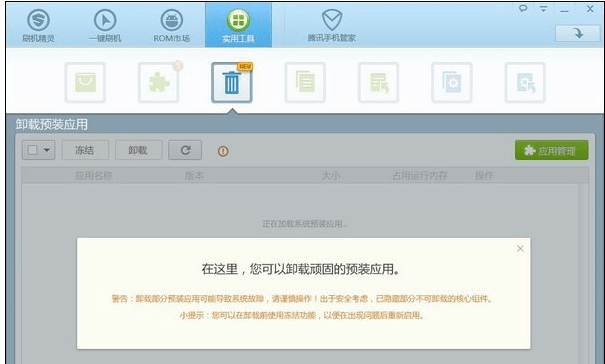Open the title bar menu dropdown icon
This screenshot has height=364, width=605.
click(x=543, y=9)
